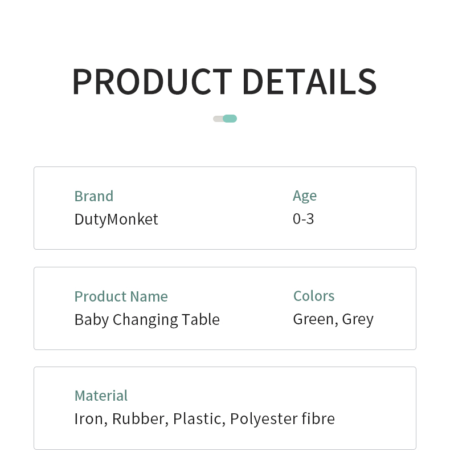Click the PRODUCT DETAILS heading

[x=224, y=82]
